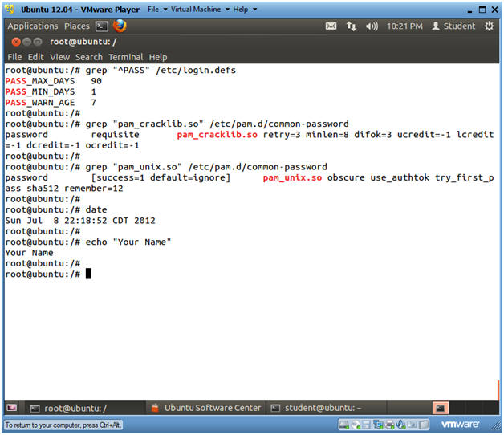Image resolution: width=504 pixels, height=435 pixels.
Task: Open the 10:21 PM clock calendar
Action: (404, 26)
